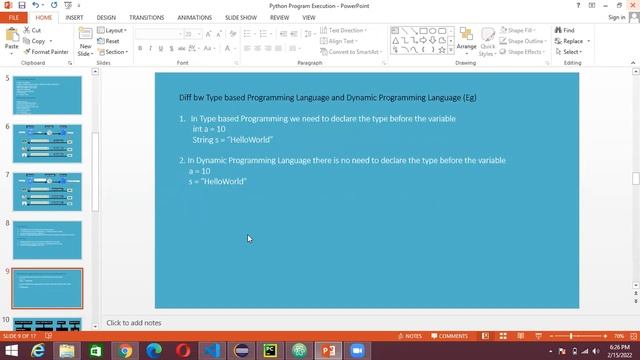Switch to Reading view
Image resolution: width=640 pixels, height=360 pixels.
coord(520,336)
